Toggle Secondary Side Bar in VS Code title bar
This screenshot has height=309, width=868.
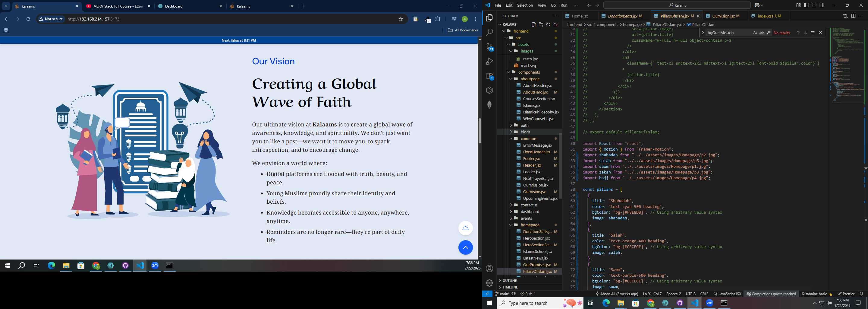tap(822, 5)
